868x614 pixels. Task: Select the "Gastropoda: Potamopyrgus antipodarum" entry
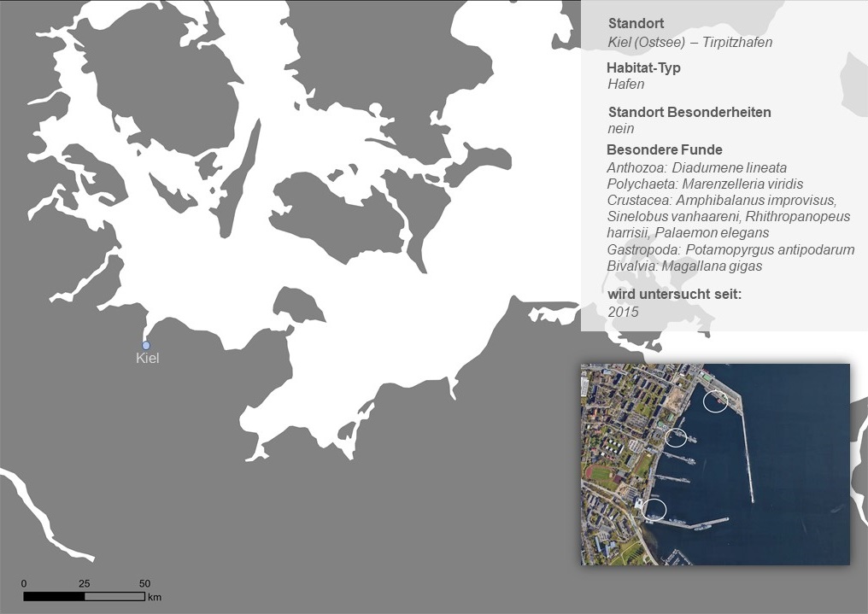pyautogui.click(x=730, y=249)
